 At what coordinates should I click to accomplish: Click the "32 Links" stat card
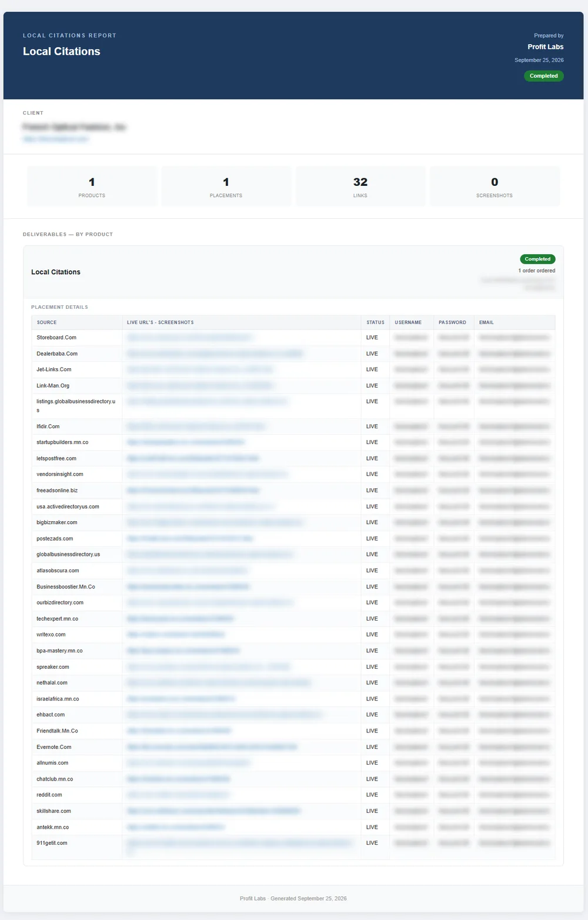(360, 186)
